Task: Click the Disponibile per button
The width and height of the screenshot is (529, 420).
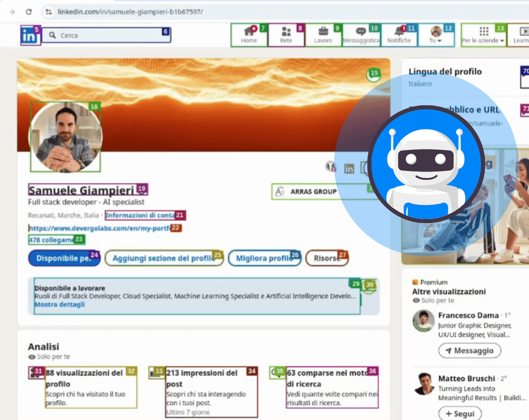Action: 64,258
